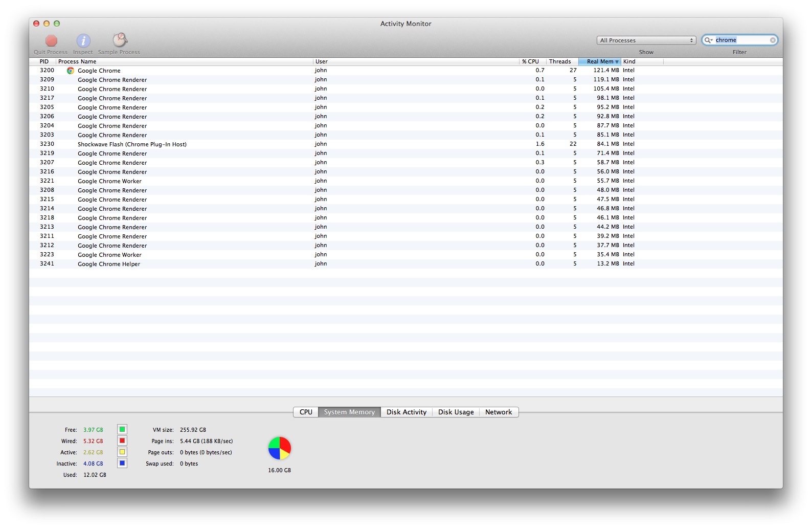812x529 pixels.
Task: Sort by Process Name column header
Action: tap(185, 61)
